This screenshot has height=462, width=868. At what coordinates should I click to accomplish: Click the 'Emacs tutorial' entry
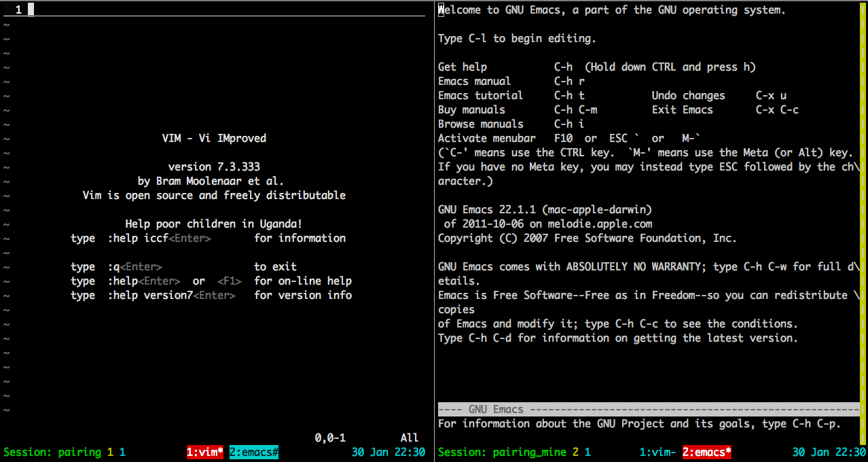point(480,95)
